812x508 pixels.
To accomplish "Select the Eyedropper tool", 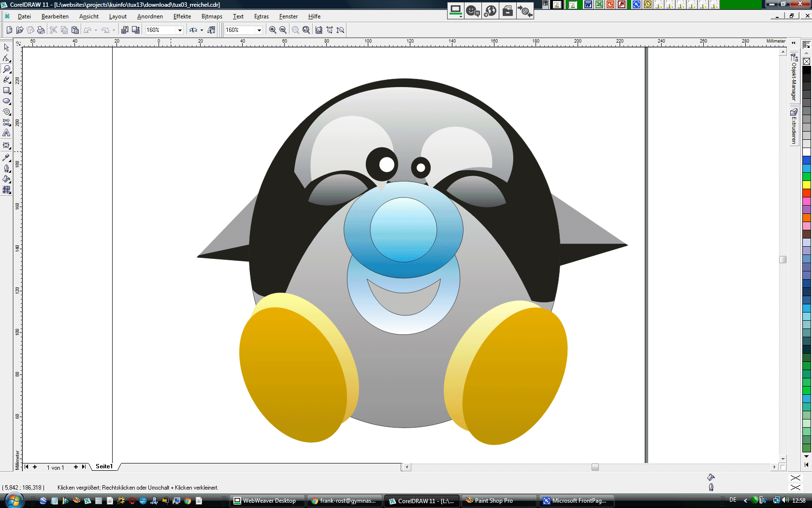I will tap(6, 158).
